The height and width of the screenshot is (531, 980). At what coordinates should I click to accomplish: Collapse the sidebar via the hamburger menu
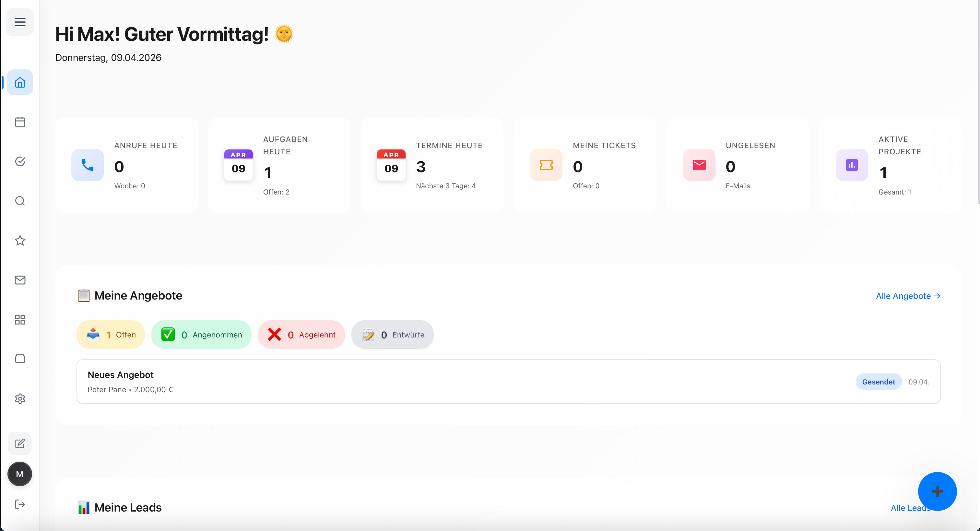coord(20,22)
